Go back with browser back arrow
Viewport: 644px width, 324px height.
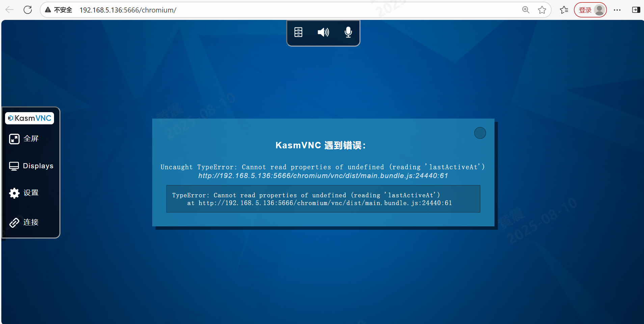point(9,10)
